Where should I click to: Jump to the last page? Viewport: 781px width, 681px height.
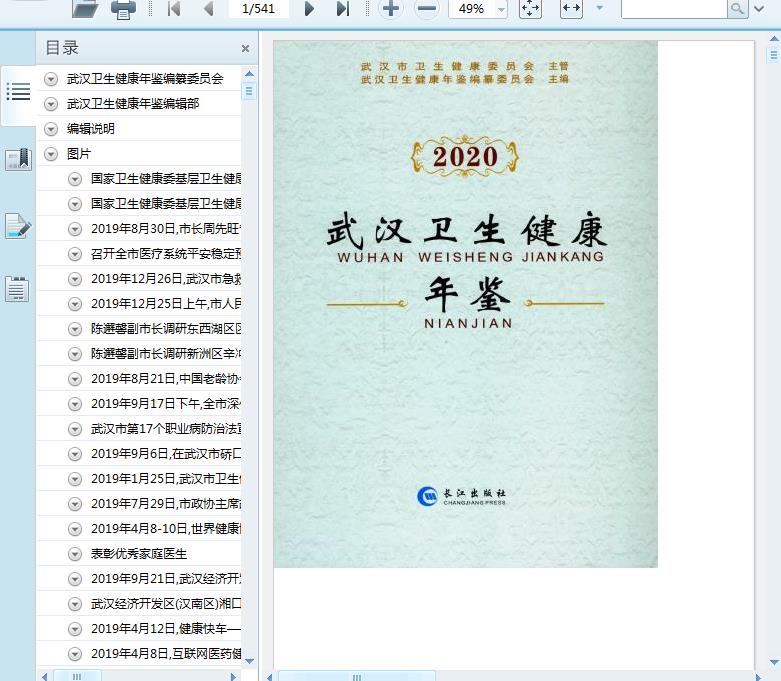tap(343, 8)
